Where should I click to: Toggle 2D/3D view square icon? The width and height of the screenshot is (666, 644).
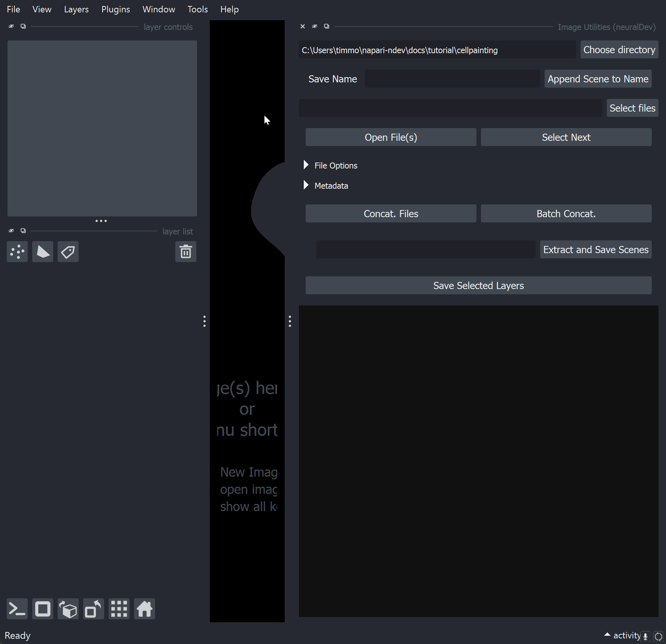[43, 609]
